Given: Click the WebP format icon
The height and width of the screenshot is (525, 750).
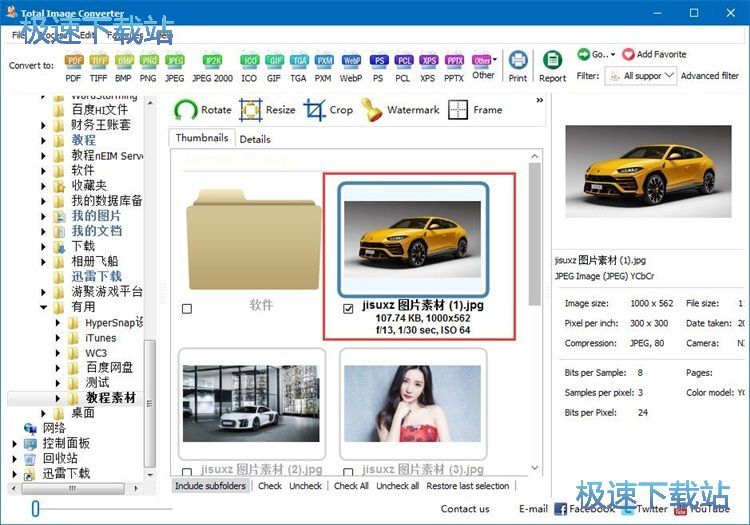Looking at the screenshot, I should coord(351,66).
